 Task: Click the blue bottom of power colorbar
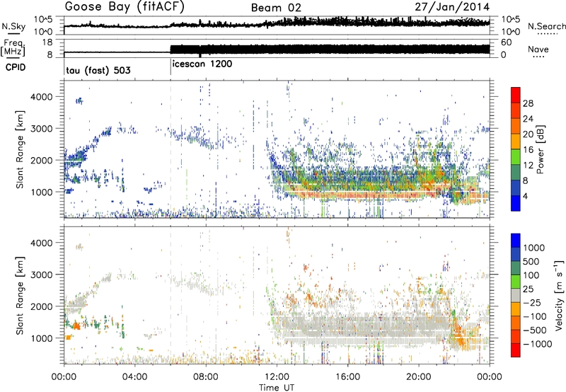(516, 204)
